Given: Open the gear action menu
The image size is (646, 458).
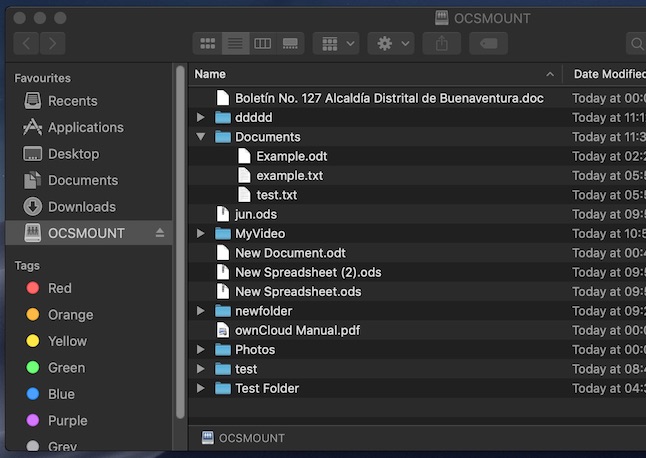Looking at the screenshot, I should (390, 43).
